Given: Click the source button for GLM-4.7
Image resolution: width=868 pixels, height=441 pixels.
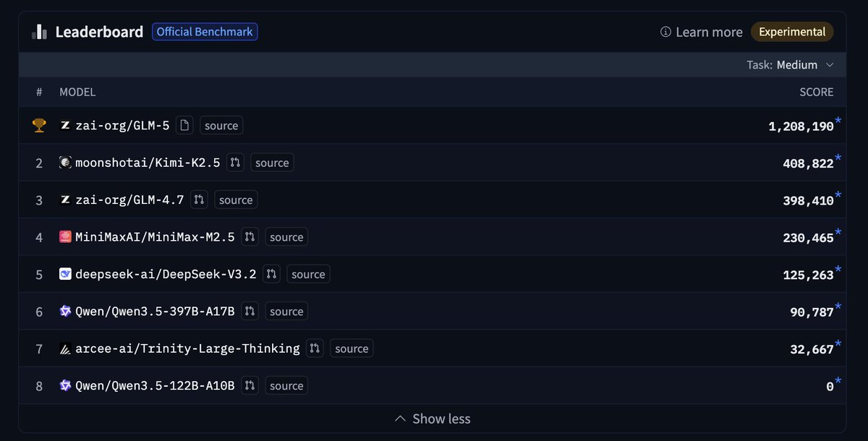Looking at the screenshot, I should (x=236, y=200).
